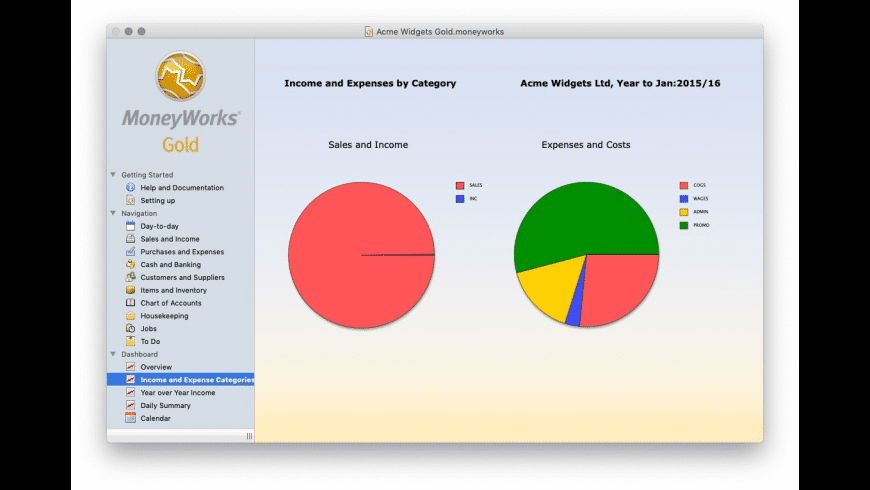Click the Daily Summary chart icon
Screen dimensions: 870x490
coord(130,405)
